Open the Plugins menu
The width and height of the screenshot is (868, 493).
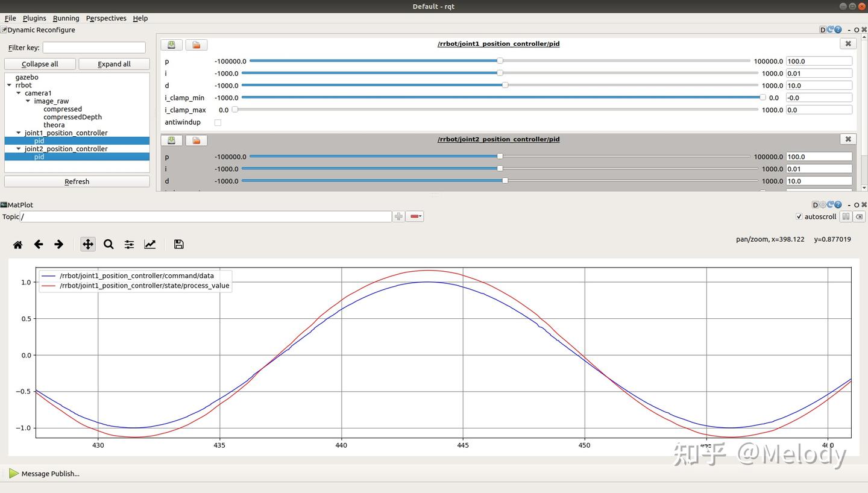[x=34, y=18]
